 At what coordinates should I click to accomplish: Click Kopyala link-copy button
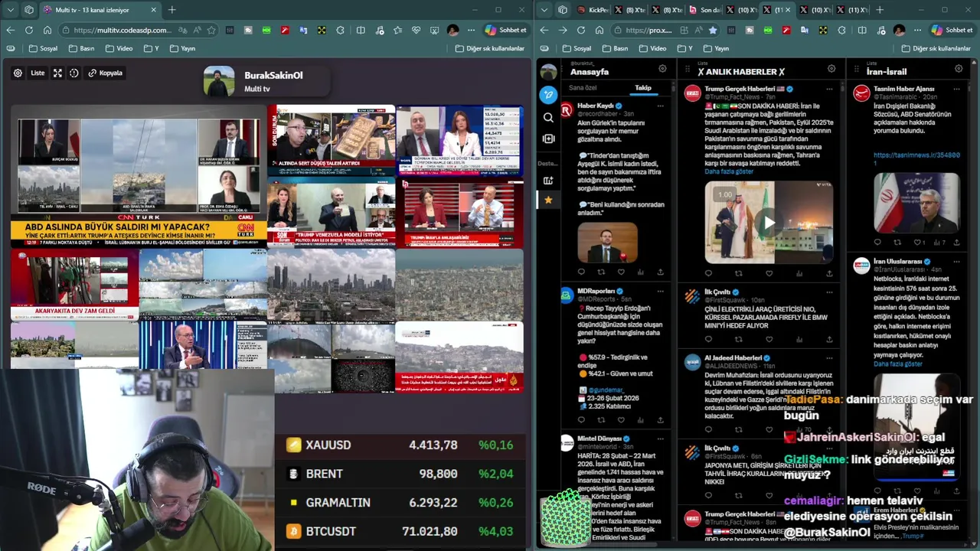click(x=106, y=73)
